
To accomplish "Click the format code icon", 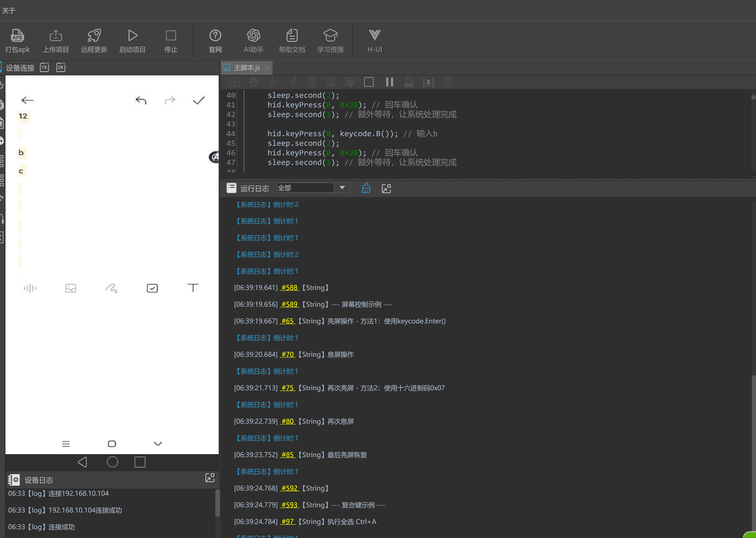I will point(350,82).
